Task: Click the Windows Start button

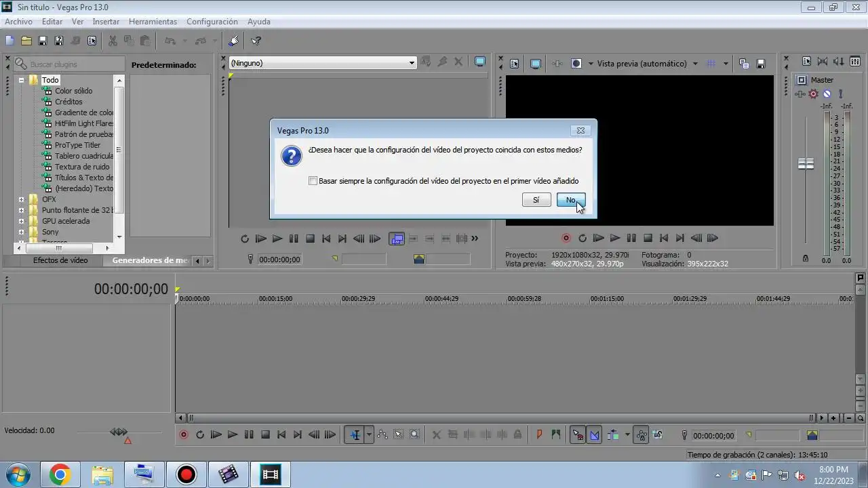Action: 17,474
